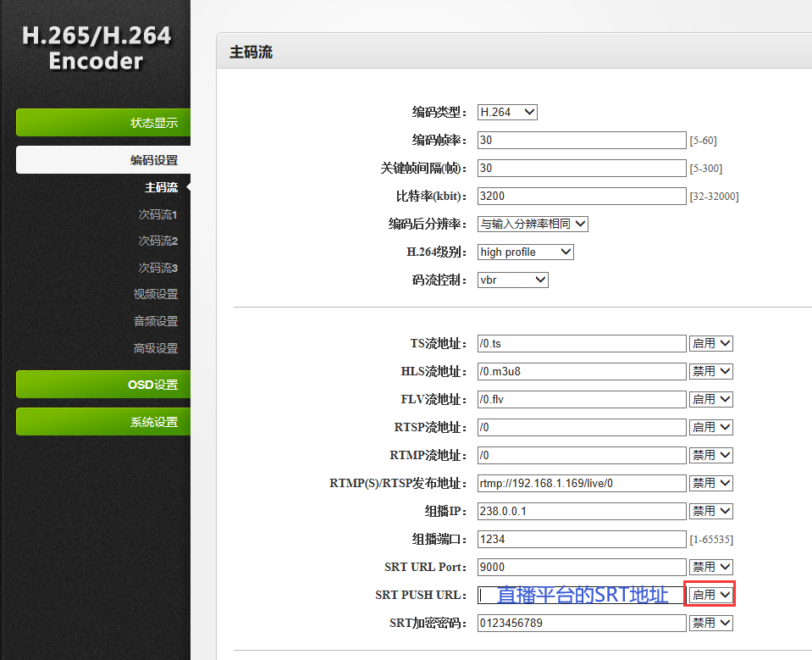Open 高级设置 advanced settings

[x=155, y=348]
